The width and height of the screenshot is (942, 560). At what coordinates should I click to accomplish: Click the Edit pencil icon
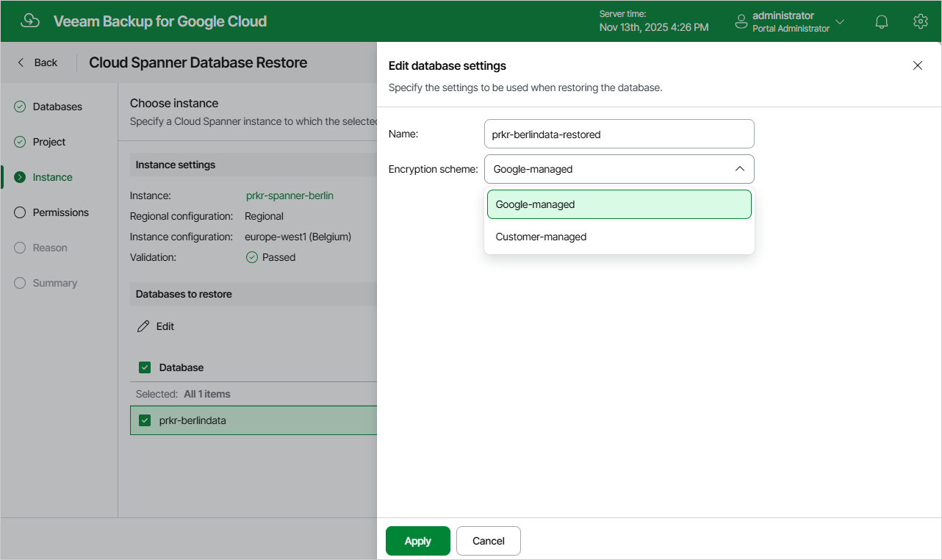[143, 326]
